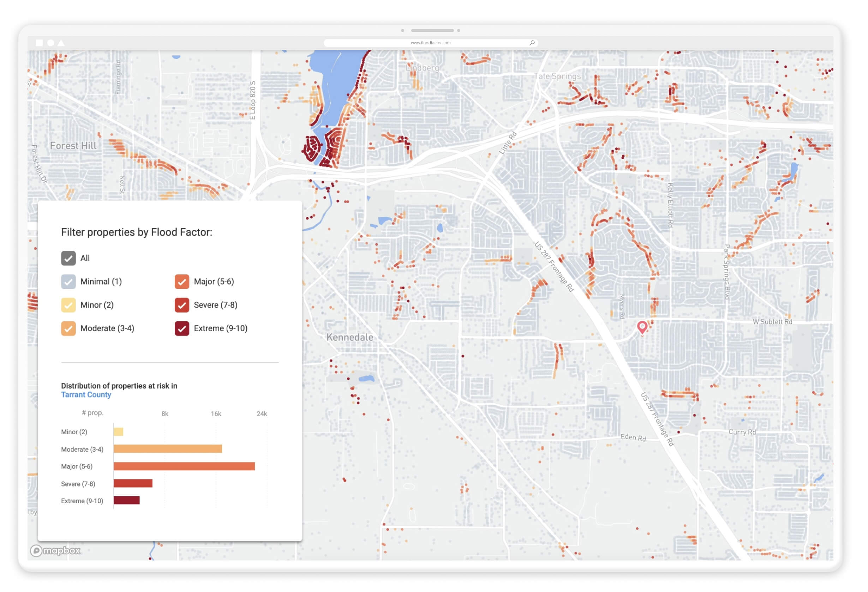Click the triangle browser window icon

point(61,43)
